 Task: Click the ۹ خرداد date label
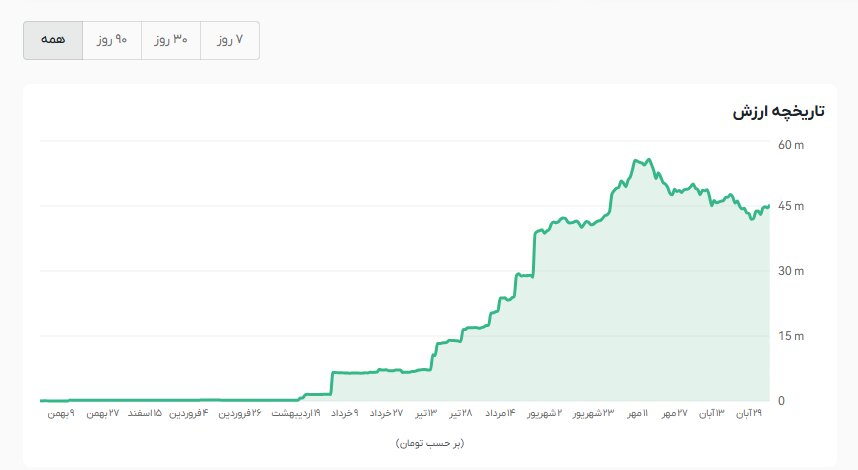point(341,413)
